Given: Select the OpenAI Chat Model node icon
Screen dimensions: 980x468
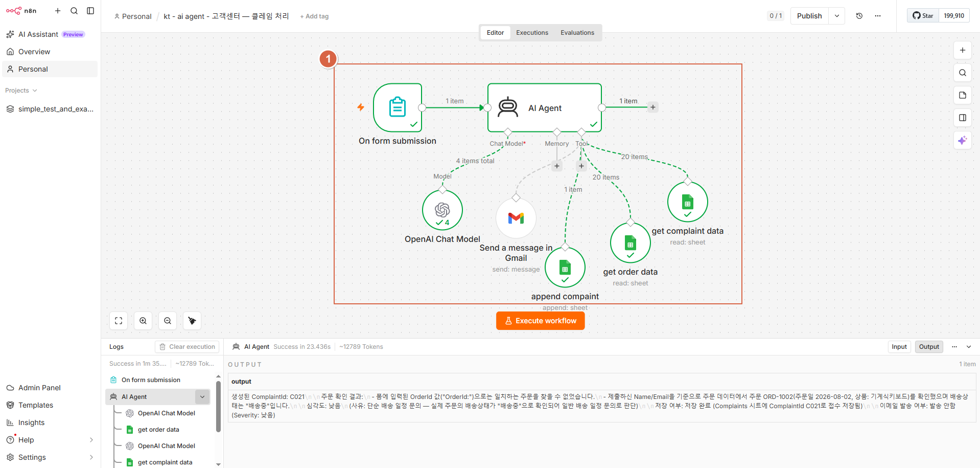Looking at the screenshot, I should [442, 210].
